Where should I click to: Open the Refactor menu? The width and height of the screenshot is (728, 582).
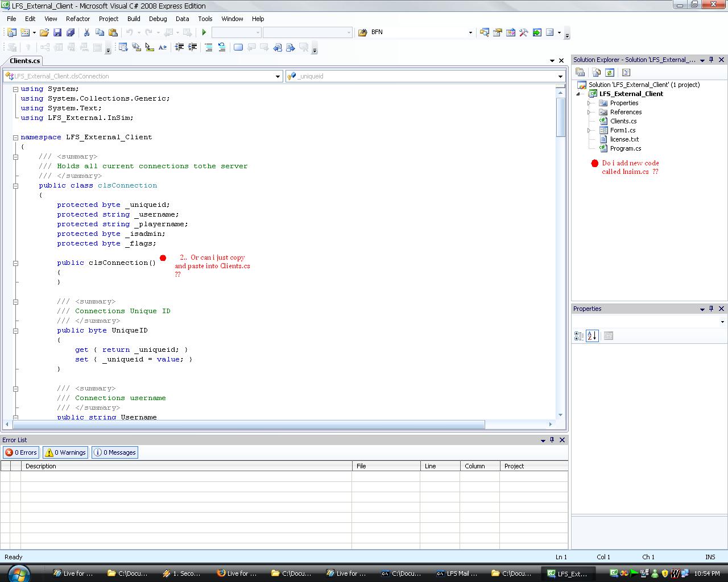[x=77, y=19]
